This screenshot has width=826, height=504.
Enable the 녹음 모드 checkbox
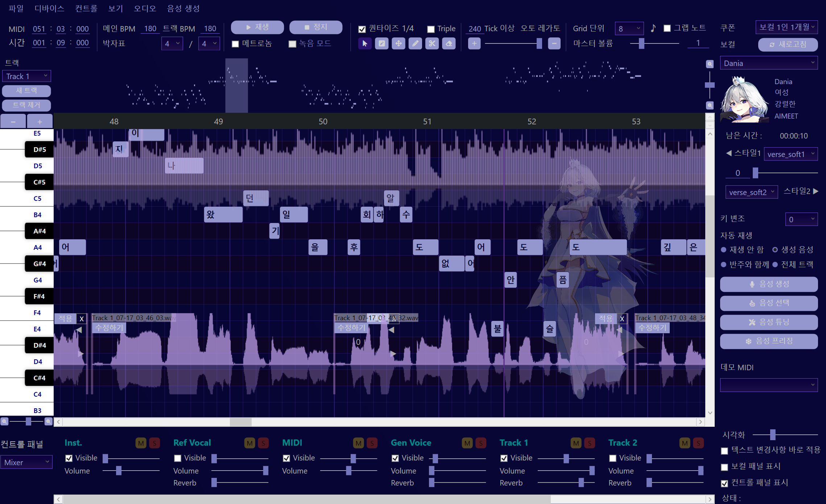click(x=292, y=44)
